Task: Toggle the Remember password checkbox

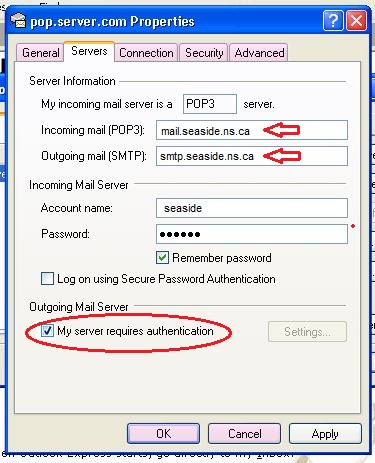Action: [x=162, y=258]
